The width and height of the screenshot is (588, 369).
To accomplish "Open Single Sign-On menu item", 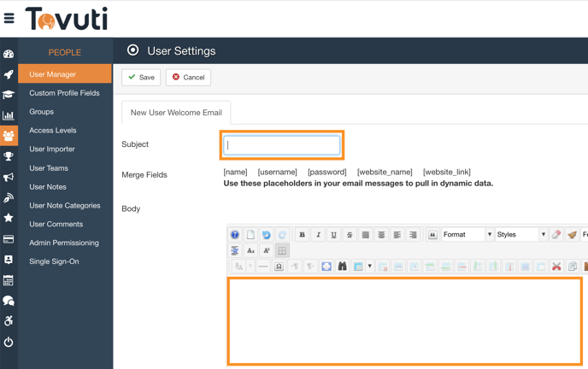I will click(x=54, y=261).
